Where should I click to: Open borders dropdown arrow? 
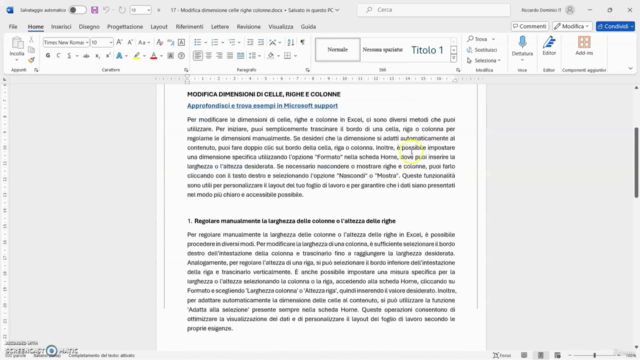click(x=295, y=56)
